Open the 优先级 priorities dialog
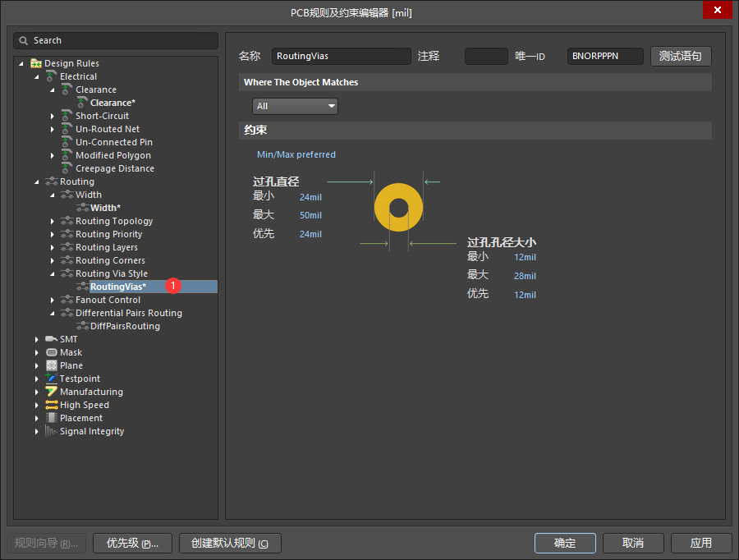The image size is (739, 560). coord(132,543)
